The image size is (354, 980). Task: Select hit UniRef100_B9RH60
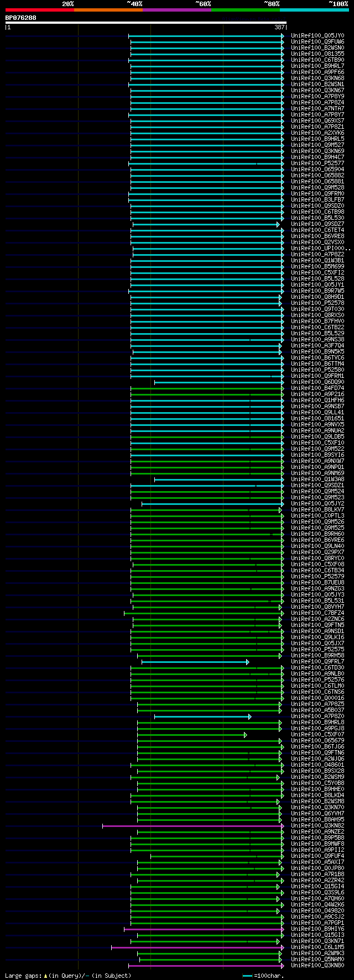tap(317, 534)
